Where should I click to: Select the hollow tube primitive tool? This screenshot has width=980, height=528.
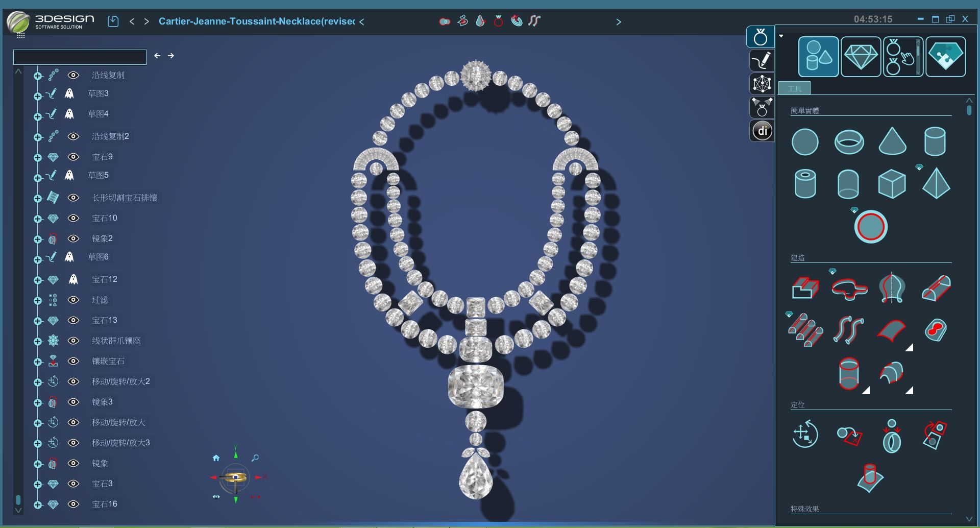(805, 183)
